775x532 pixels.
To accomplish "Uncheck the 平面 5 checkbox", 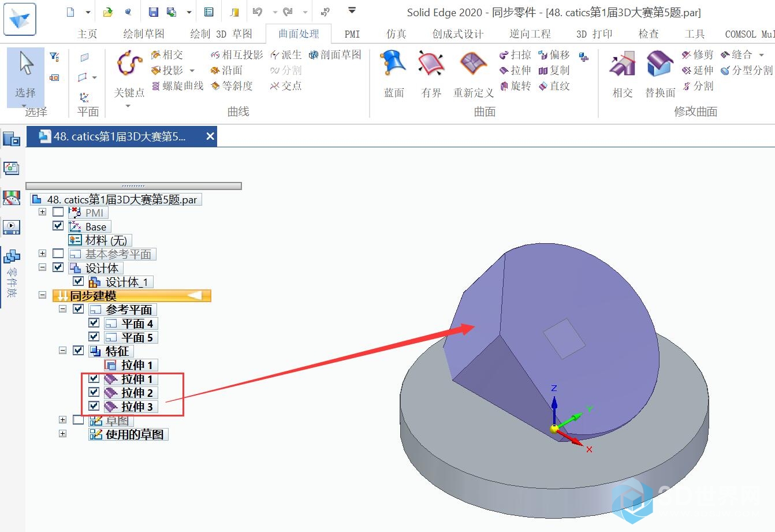I will click(x=94, y=337).
